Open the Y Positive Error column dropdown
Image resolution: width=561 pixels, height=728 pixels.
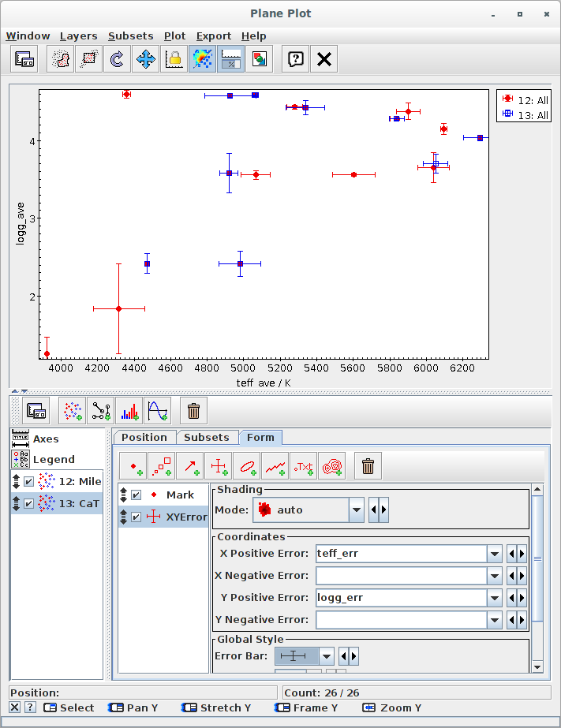point(495,598)
